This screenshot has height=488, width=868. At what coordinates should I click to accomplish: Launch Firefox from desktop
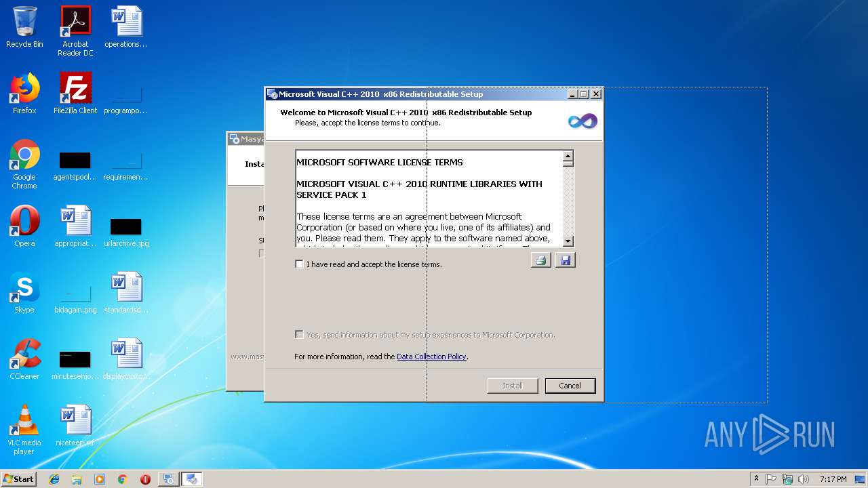click(x=24, y=94)
